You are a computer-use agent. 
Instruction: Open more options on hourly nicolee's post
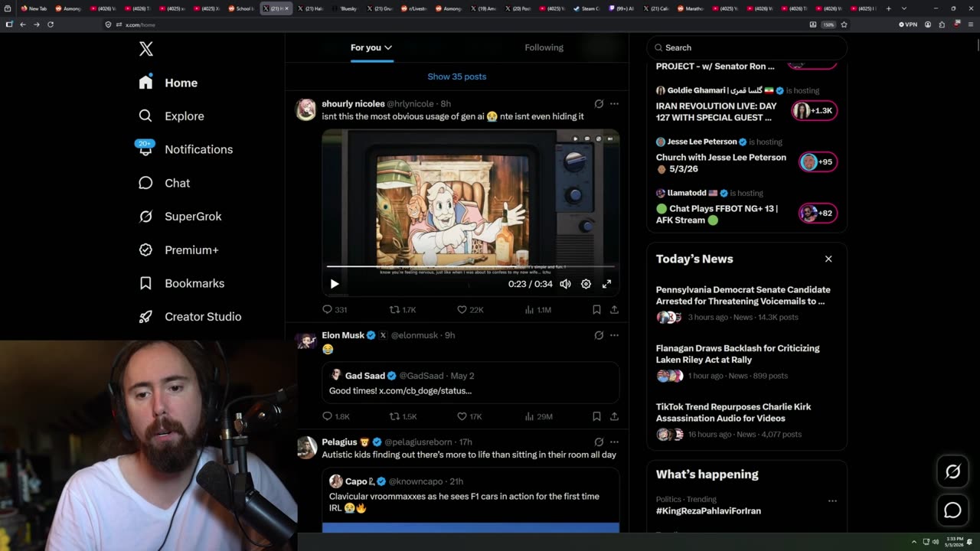click(614, 103)
